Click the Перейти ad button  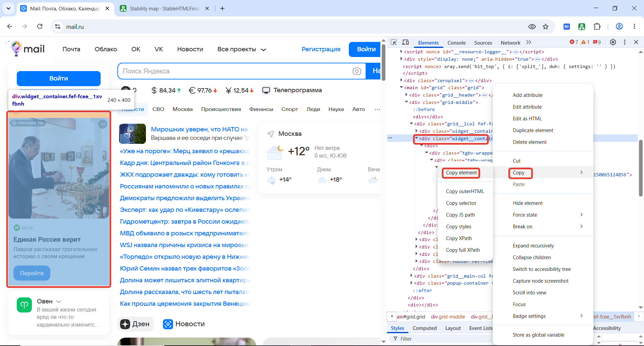click(x=32, y=273)
